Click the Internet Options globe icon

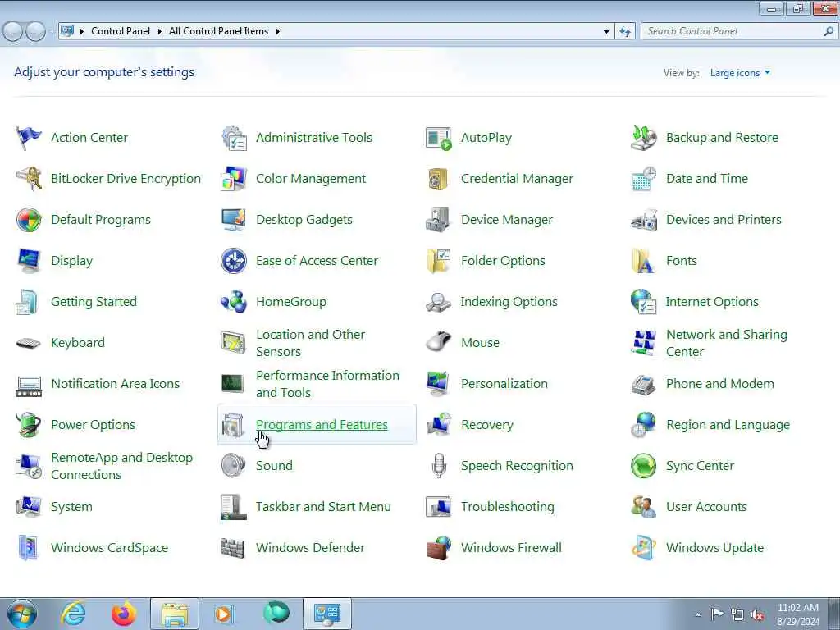click(643, 302)
